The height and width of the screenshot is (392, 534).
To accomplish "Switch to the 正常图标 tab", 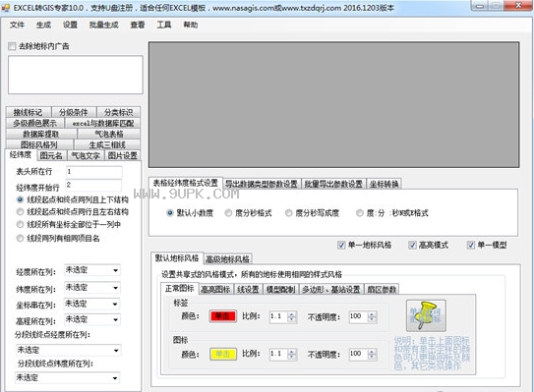I will click(180, 289).
